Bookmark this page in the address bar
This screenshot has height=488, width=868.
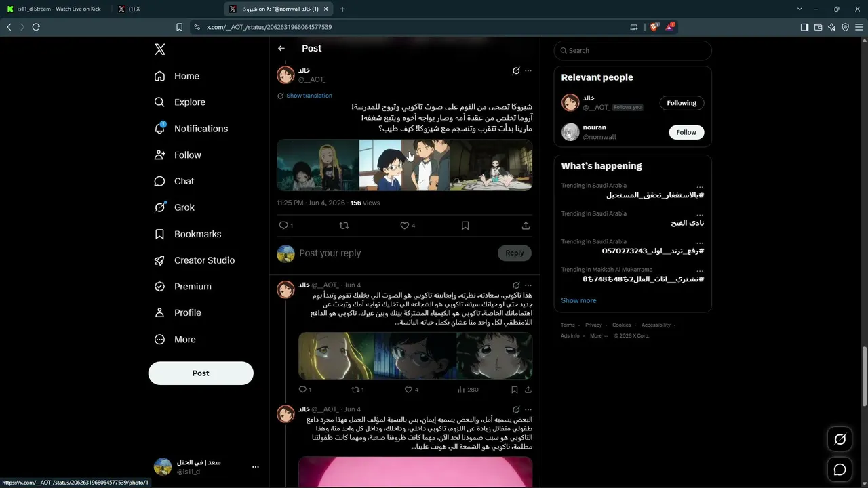tap(179, 27)
